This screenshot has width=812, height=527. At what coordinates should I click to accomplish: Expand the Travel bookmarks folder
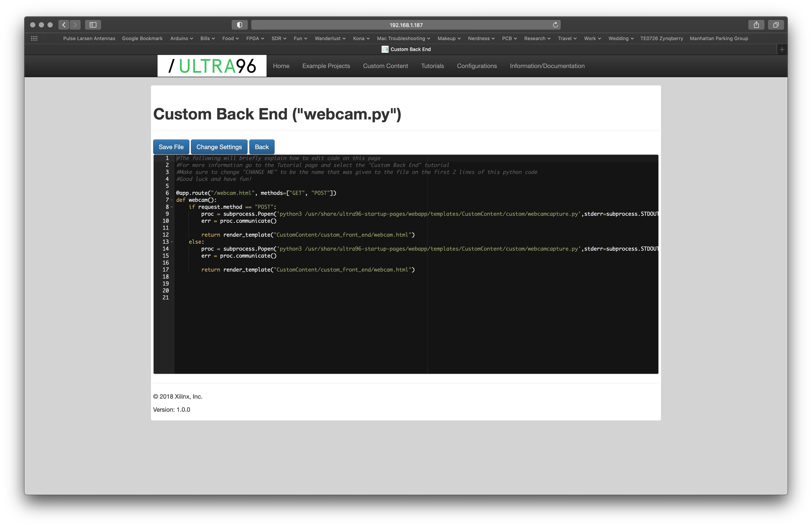(x=567, y=39)
